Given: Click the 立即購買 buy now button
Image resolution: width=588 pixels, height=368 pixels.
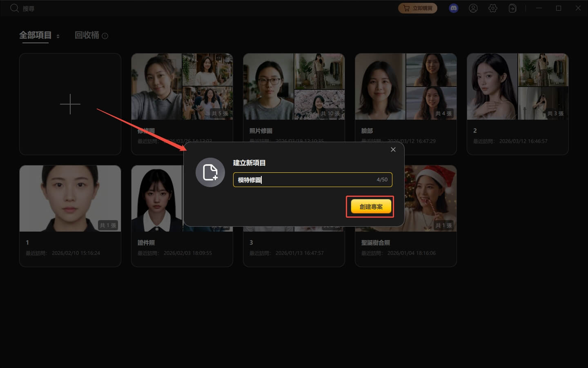Looking at the screenshot, I should pos(417,8).
